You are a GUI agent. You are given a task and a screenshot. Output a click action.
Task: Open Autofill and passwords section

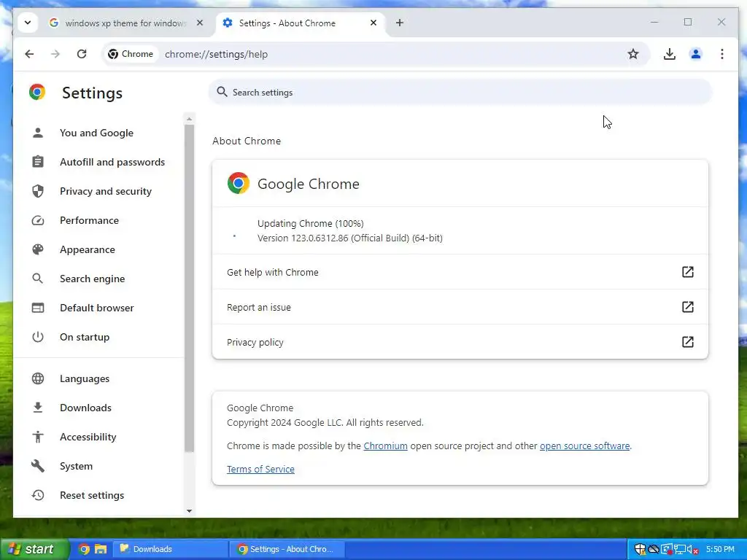pyautogui.click(x=112, y=162)
